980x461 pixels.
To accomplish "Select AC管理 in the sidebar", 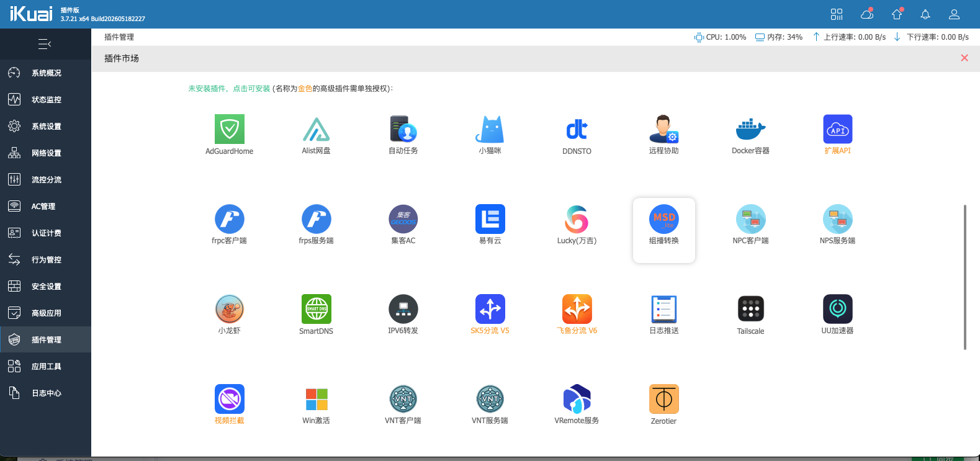I will click(x=45, y=207).
